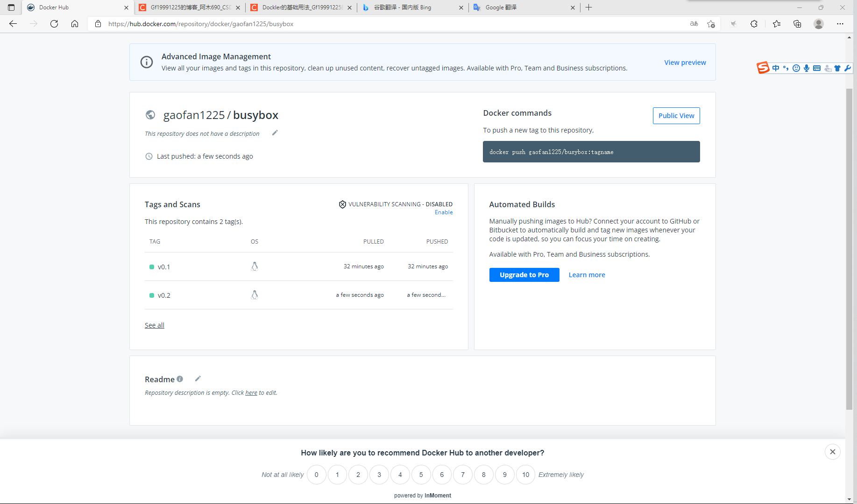Switch to the Docker Hub tab

click(77, 7)
